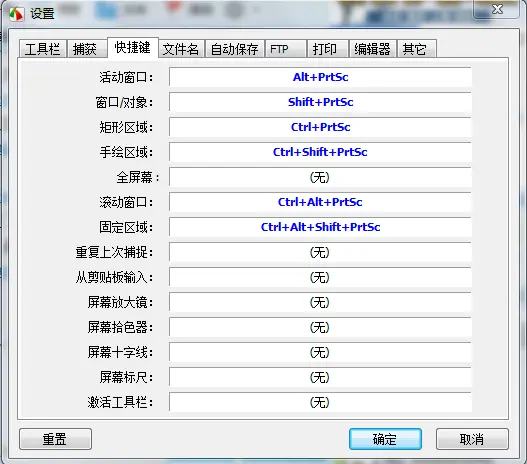Open the 文件名 tab

click(x=181, y=49)
